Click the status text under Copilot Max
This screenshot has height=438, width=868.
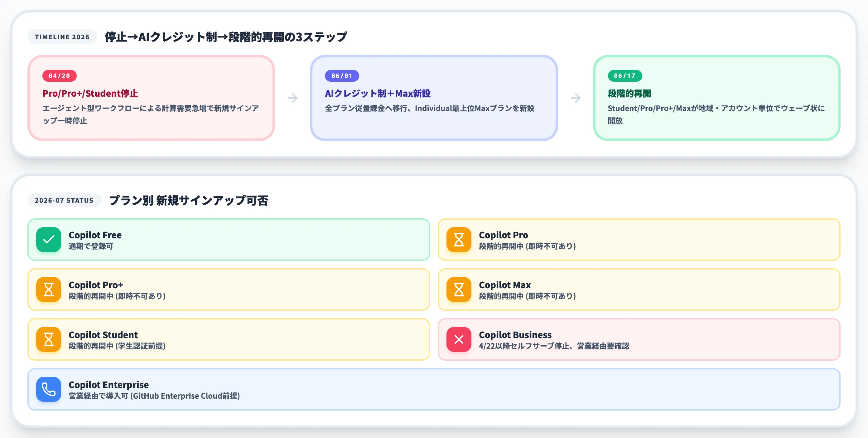(527, 296)
